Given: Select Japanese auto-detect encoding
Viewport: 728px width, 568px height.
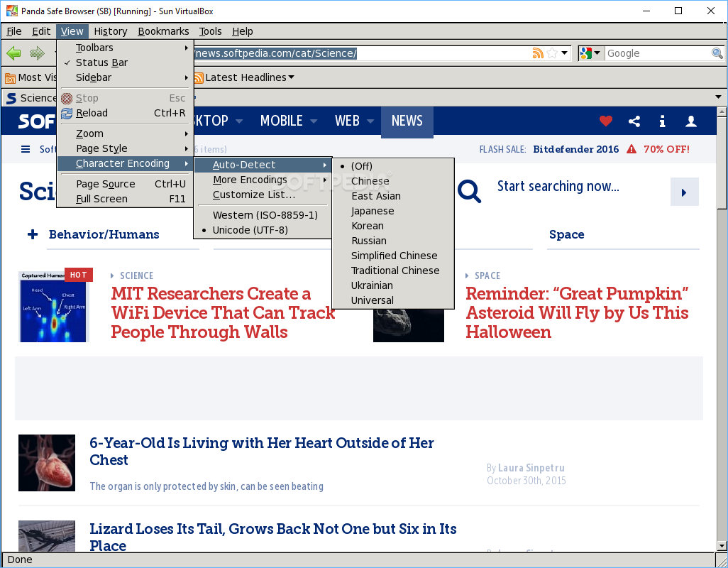Looking at the screenshot, I should [x=393, y=211].
